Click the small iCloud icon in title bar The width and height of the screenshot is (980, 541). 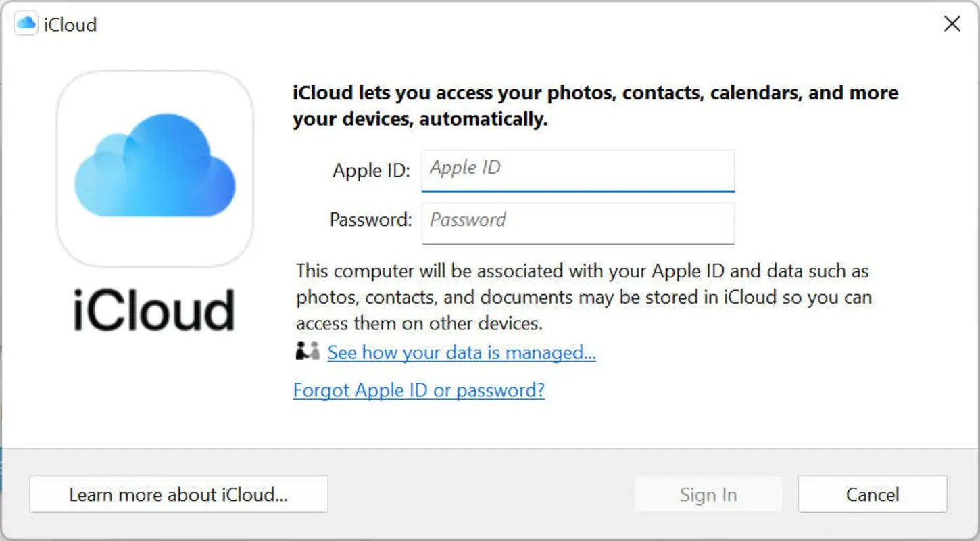[x=25, y=24]
